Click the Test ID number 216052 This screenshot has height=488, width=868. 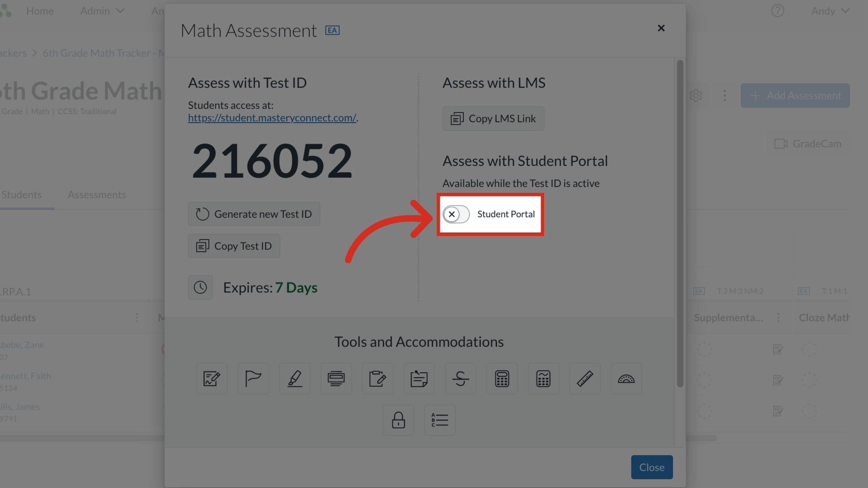coord(272,161)
